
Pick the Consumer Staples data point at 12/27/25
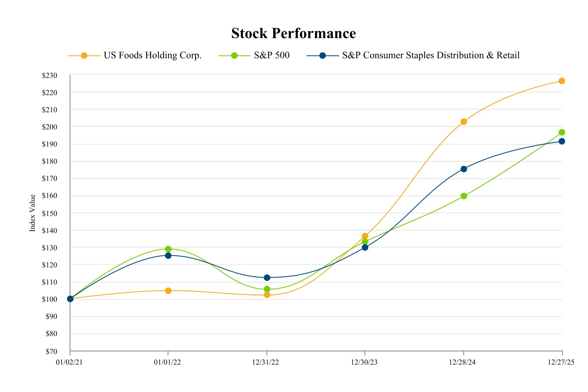click(562, 141)
